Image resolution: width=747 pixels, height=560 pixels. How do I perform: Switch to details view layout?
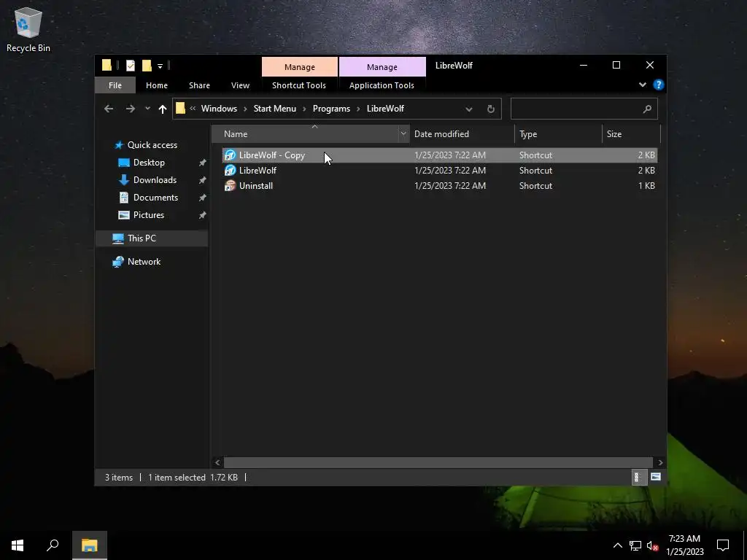click(x=638, y=477)
